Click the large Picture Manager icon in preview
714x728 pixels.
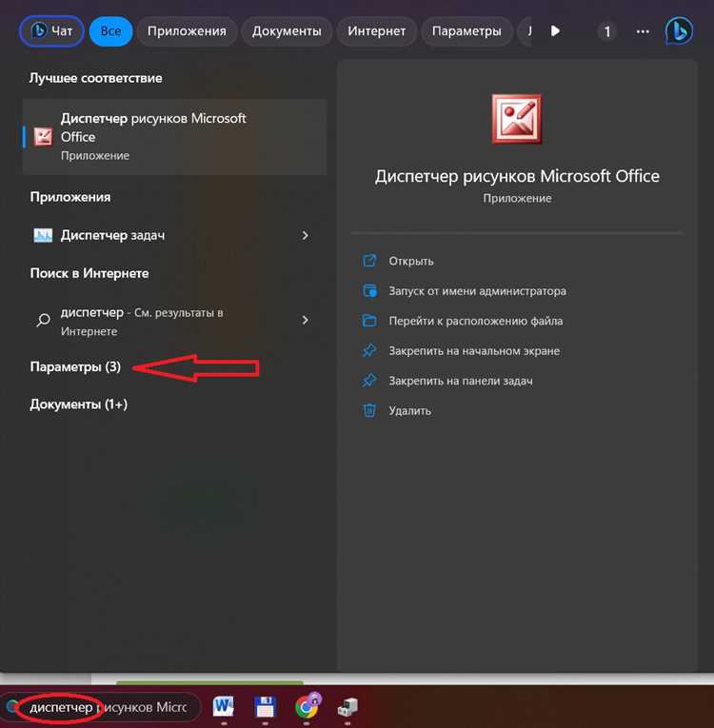pos(517,119)
